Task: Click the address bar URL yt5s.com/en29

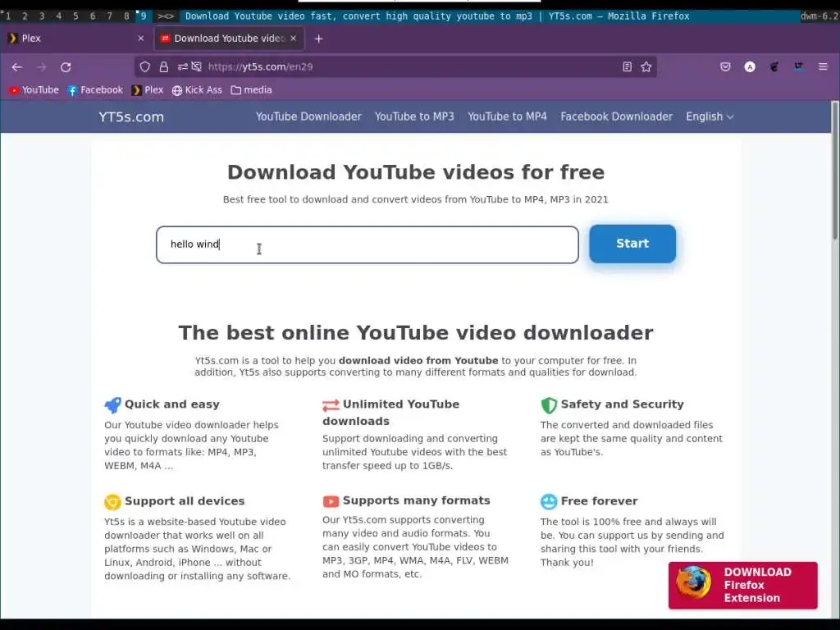Action: (260, 67)
